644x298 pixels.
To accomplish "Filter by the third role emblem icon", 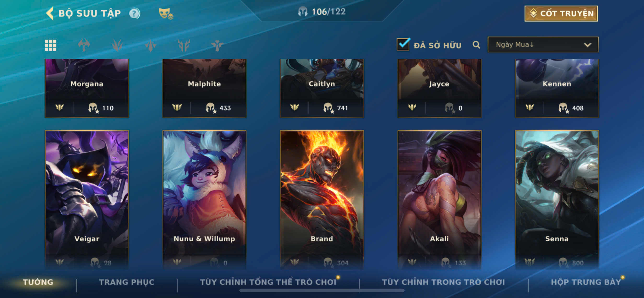I will coord(150,45).
